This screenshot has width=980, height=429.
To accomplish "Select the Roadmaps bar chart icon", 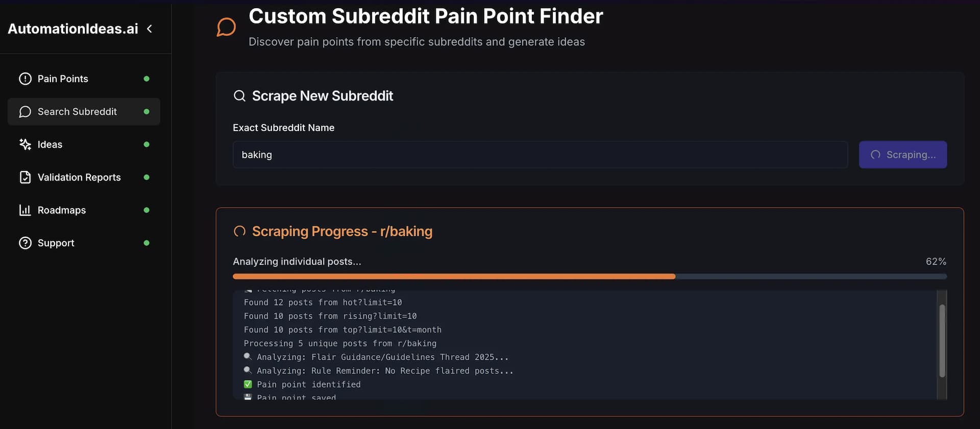I will [x=25, y=210].
